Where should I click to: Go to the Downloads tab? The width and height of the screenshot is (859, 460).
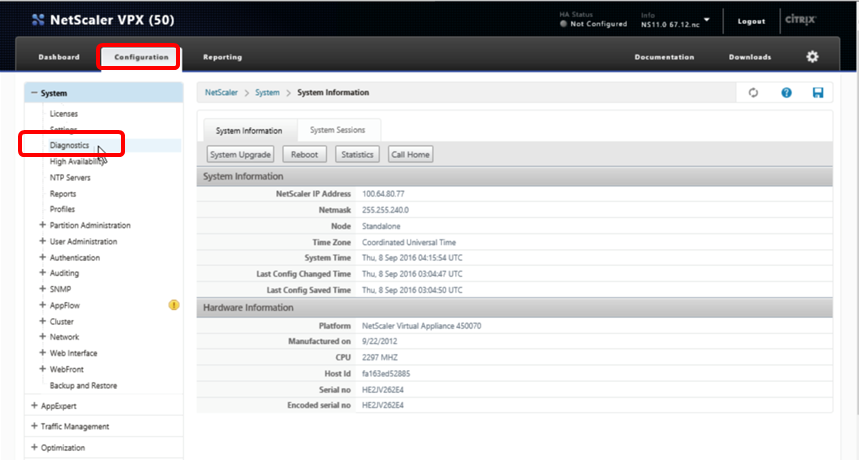pos(750,57)
